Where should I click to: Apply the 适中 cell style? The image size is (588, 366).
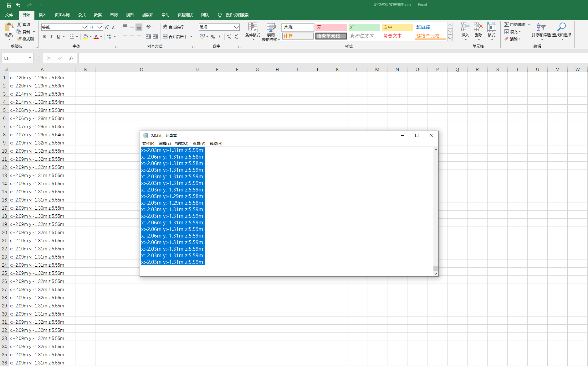(x=397, y=27)
